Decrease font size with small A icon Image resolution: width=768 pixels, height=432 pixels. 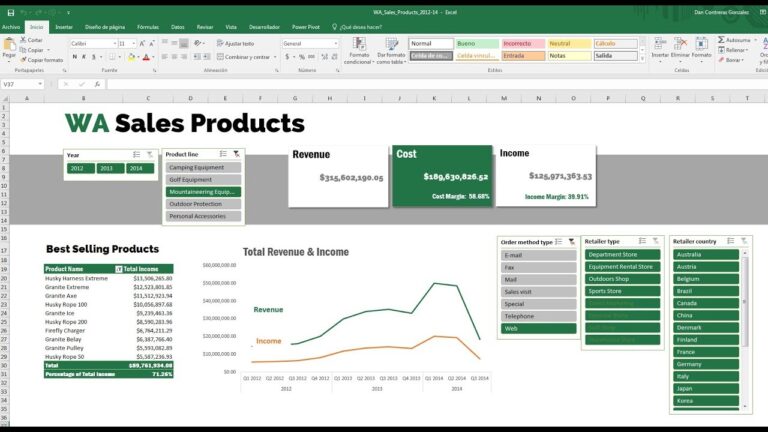(152, 44)
